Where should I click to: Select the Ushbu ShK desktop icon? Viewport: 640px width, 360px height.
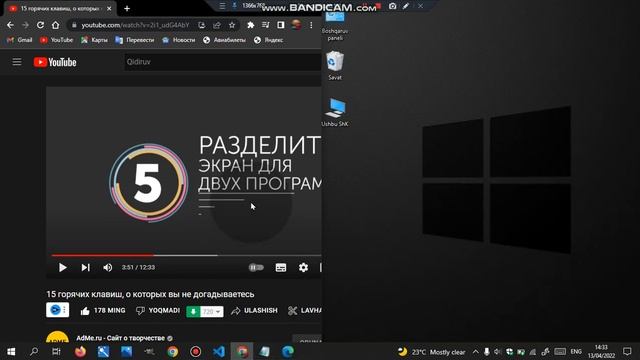tap(335, 112)
